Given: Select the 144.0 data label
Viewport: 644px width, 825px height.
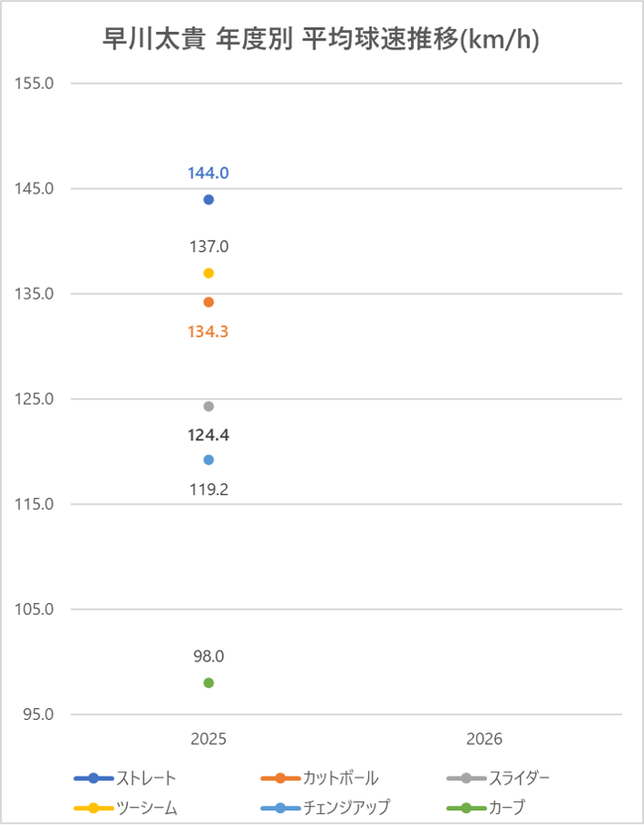Looking at the screenshot, I should point(208,173).
